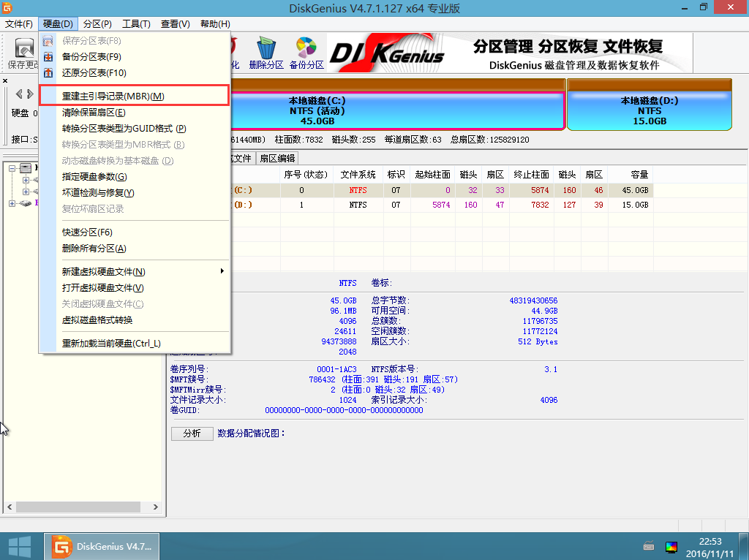
Task: Click the tree panel horizontal scrollbar thumb
Action: (78, 507)
